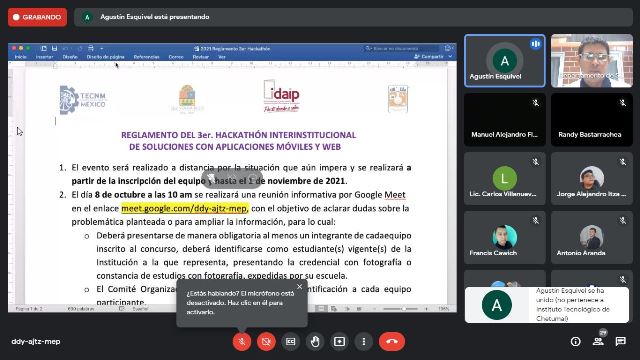The image size is (640, 360).
Task: Toggle closed captions CC button
Action: pos(291,341)
